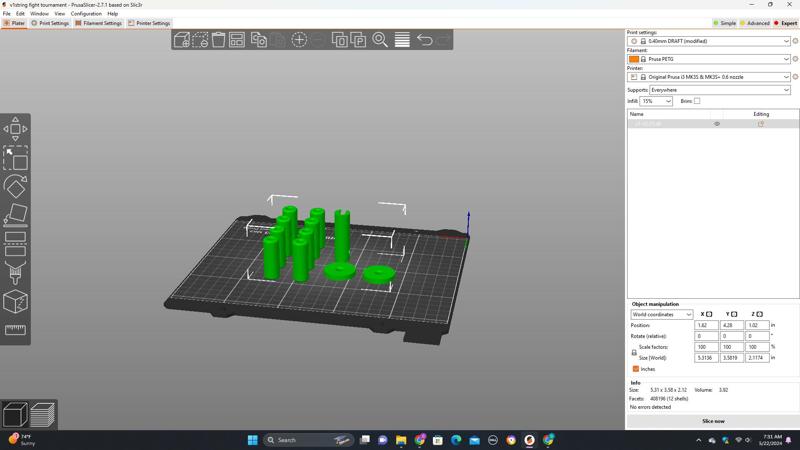Expand the Supports dropdown
The height and width of the screenshot is (450, 800).
(x=719, y=90)
